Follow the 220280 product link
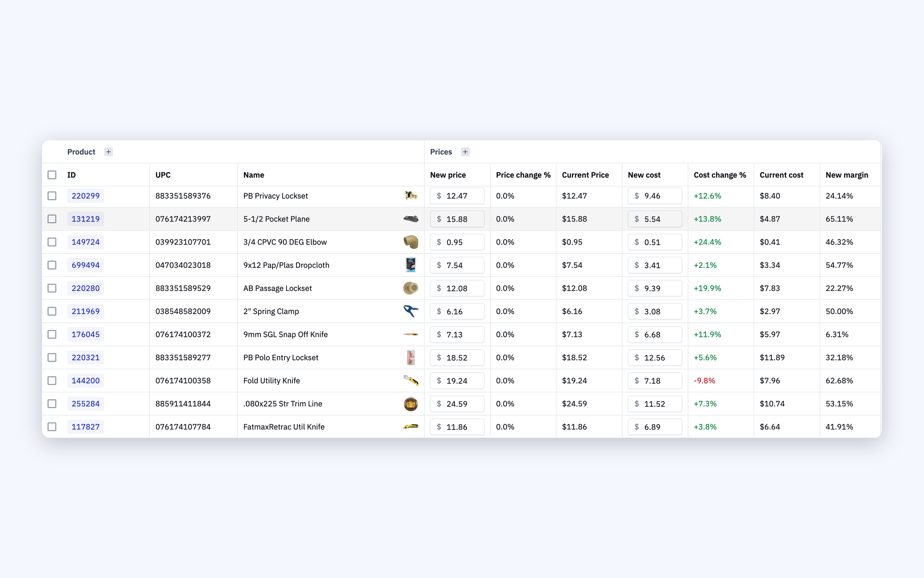This screenshot has width=924, height=578. [x=86, y=288]
